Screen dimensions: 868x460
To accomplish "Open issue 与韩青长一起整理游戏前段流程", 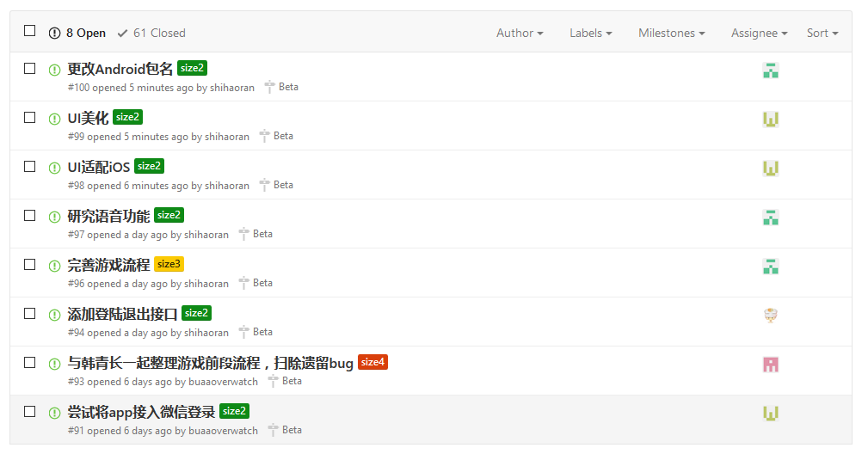I will point(211,363).
